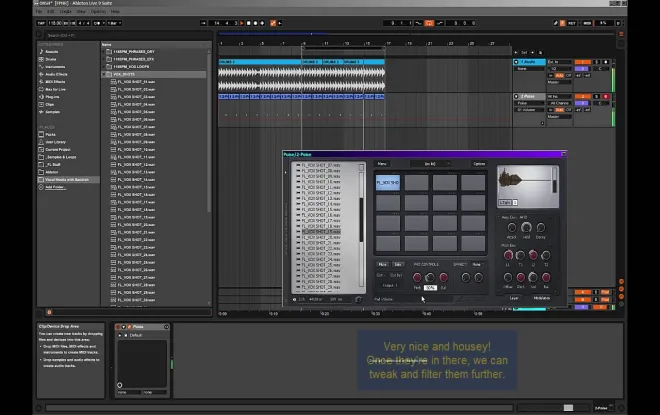Toggle the orange Automation Arm button
Viewport: 660px width, 415px height.
pos(273,23)
